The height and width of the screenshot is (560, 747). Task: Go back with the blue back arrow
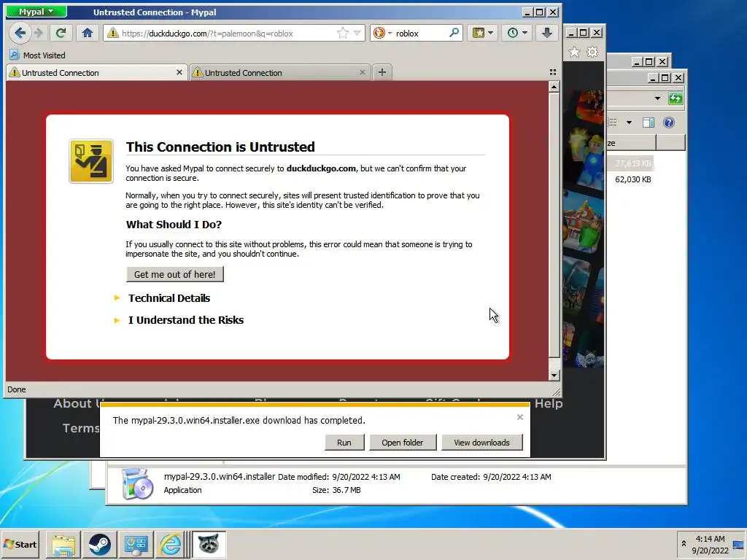pyautogui.click(x=20, y=33)
